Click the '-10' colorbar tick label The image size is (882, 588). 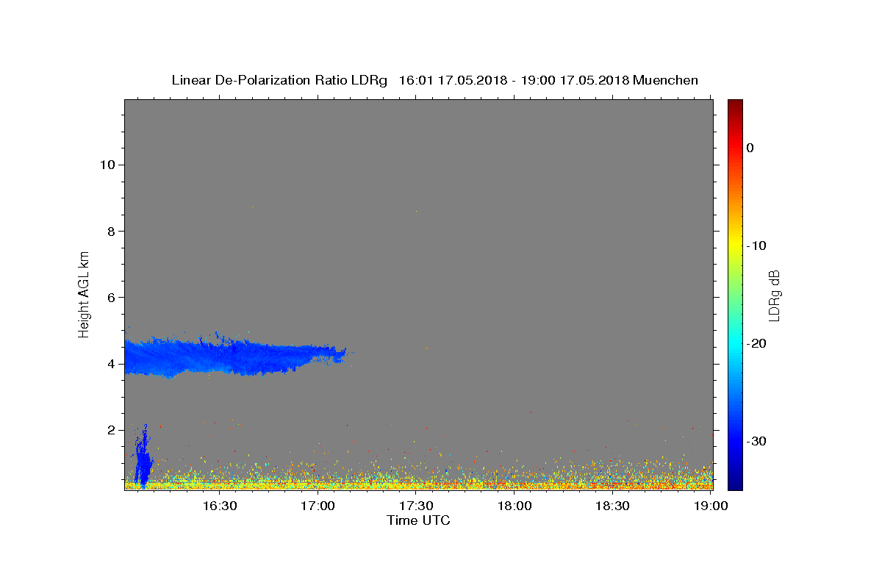757,245
